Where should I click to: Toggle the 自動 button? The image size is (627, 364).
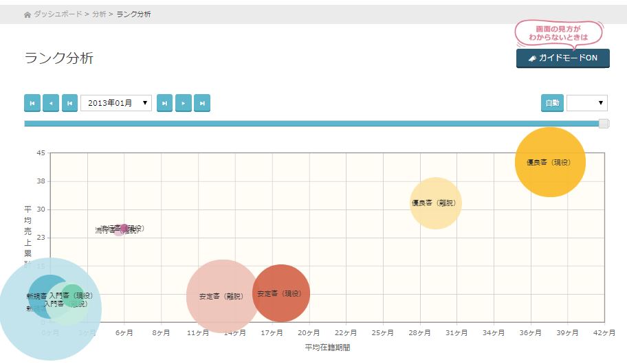(x=552, y=103)
